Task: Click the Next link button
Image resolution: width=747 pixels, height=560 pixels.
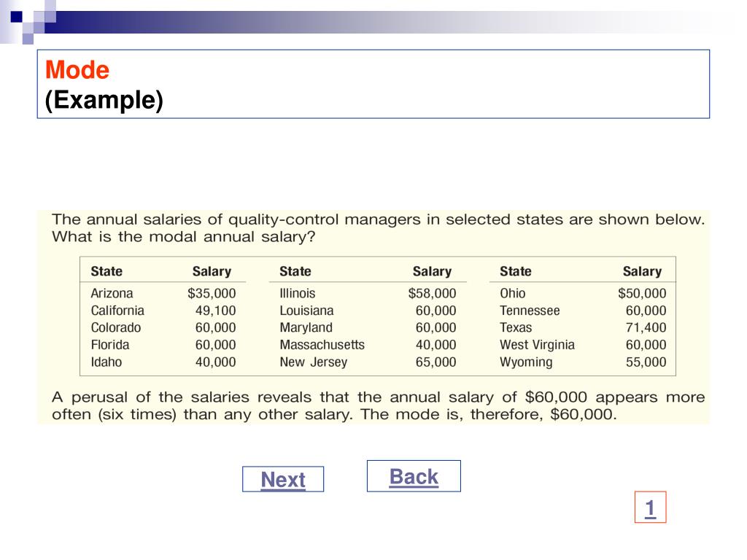Action: [x=283, y=479]
